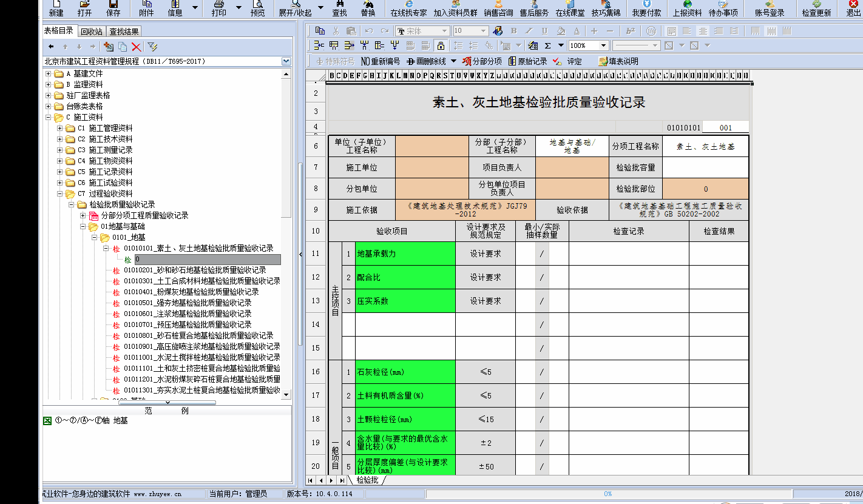Click 重新编号 renumber button
Viewport: 863px width, 504px height.
click(x=381, y=61)
